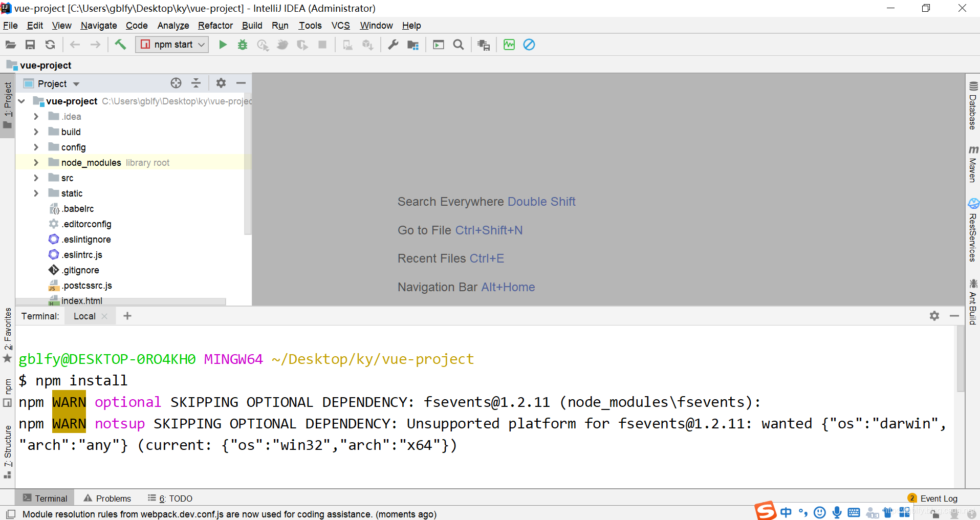
Task: Open the Refactor menu
Action: pyautogui.click(x=215, y=26)
